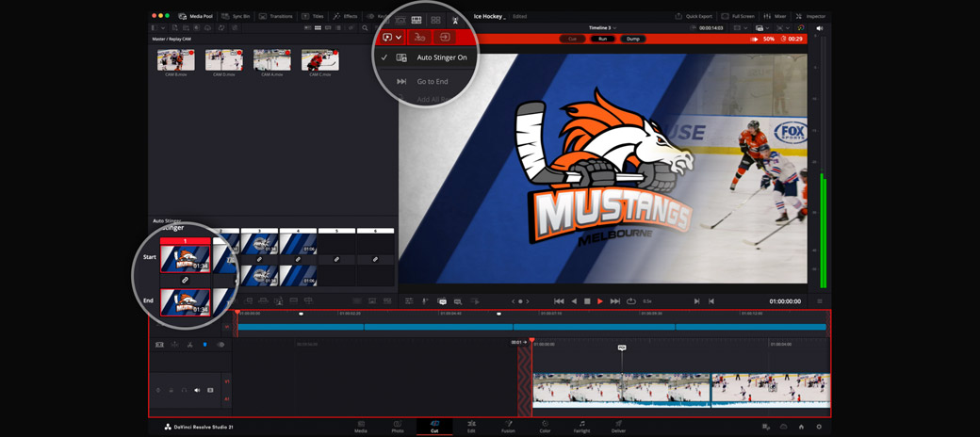This screenshot has width=980, height=437.
Task: Jump to first frame with skip-back button
Action: 560,301
